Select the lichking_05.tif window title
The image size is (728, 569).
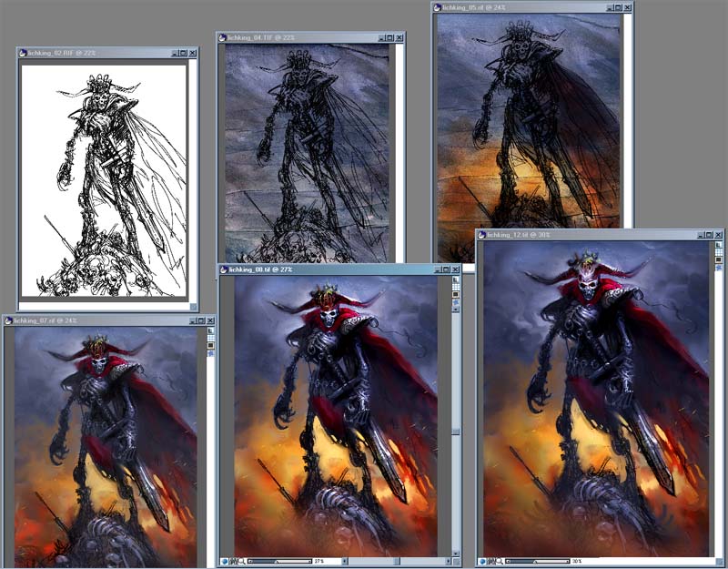474,7
